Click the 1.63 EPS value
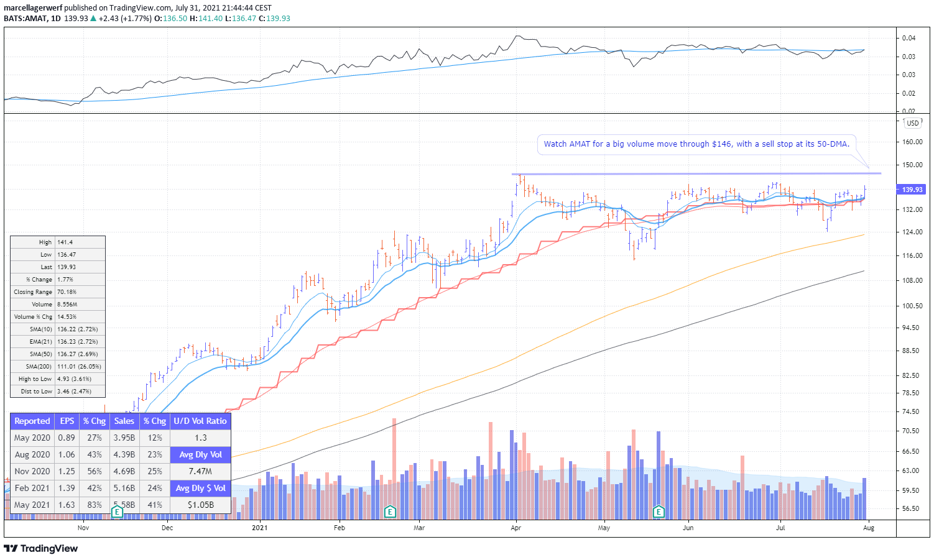Image resolution: width=934 pixels, height=560 pixels. pyautogui.click(x=67, y=505)
